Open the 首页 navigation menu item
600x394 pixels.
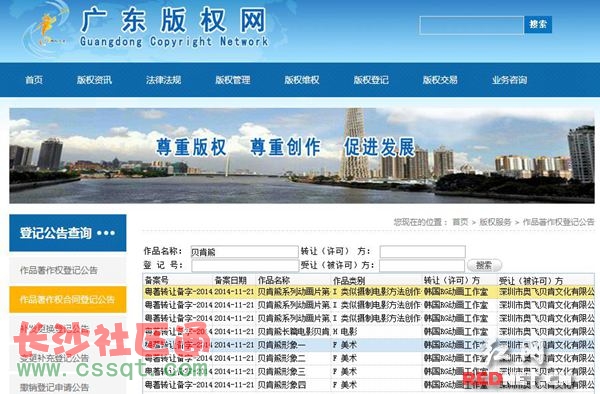click(x=34, y=80)
